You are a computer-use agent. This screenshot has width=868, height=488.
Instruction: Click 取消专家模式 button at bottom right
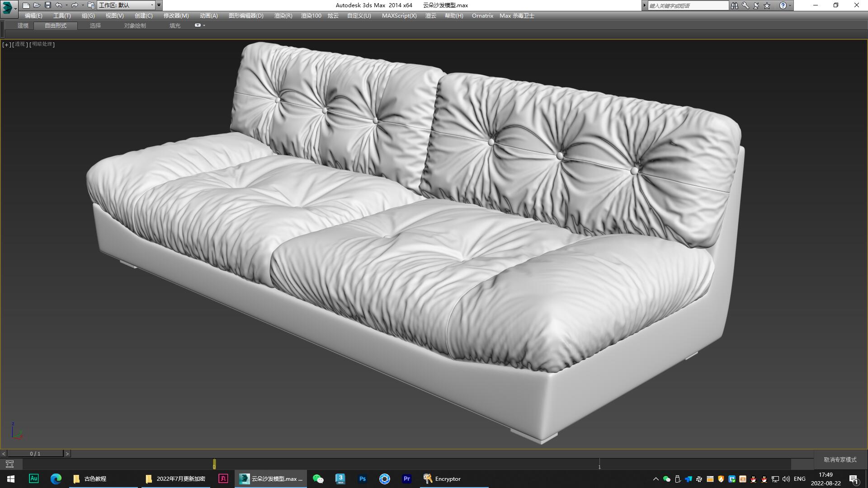[x=839, y=459]
